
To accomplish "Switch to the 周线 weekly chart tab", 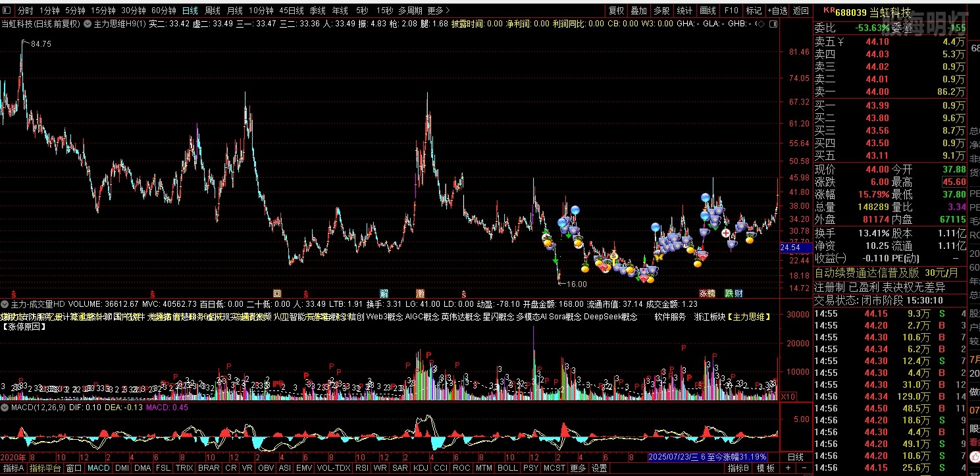I will [212, 11].
